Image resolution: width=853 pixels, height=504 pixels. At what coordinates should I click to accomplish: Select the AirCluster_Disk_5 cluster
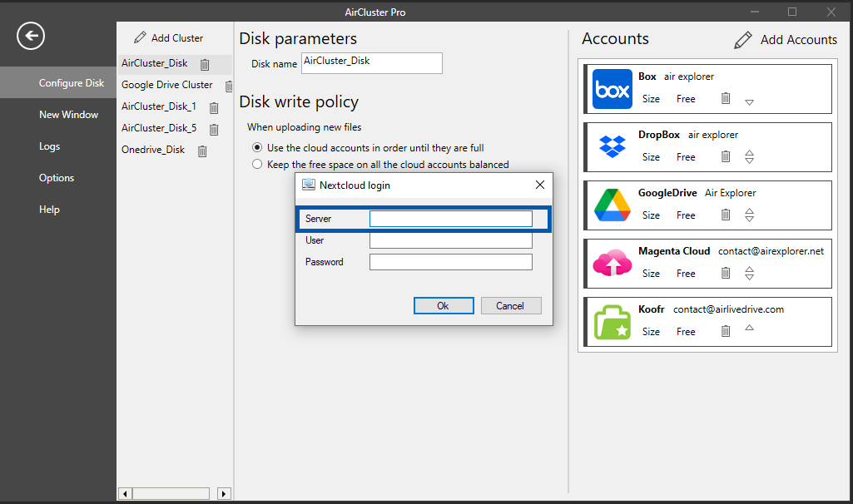159,128
